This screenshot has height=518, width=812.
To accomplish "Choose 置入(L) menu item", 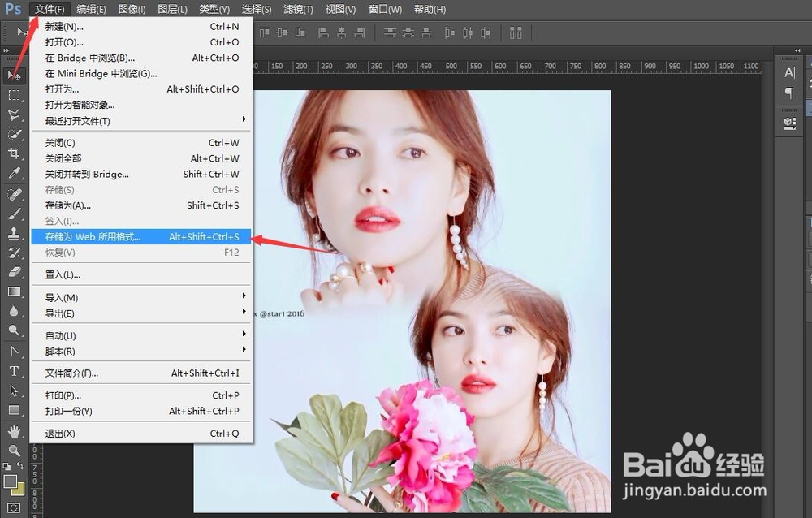I will coord(141,275).
